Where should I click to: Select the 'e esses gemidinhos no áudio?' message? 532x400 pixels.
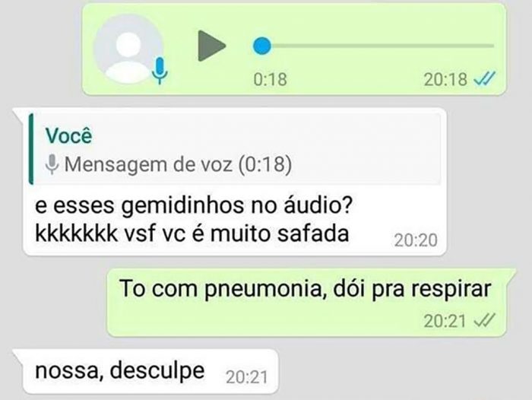point(194,206)
